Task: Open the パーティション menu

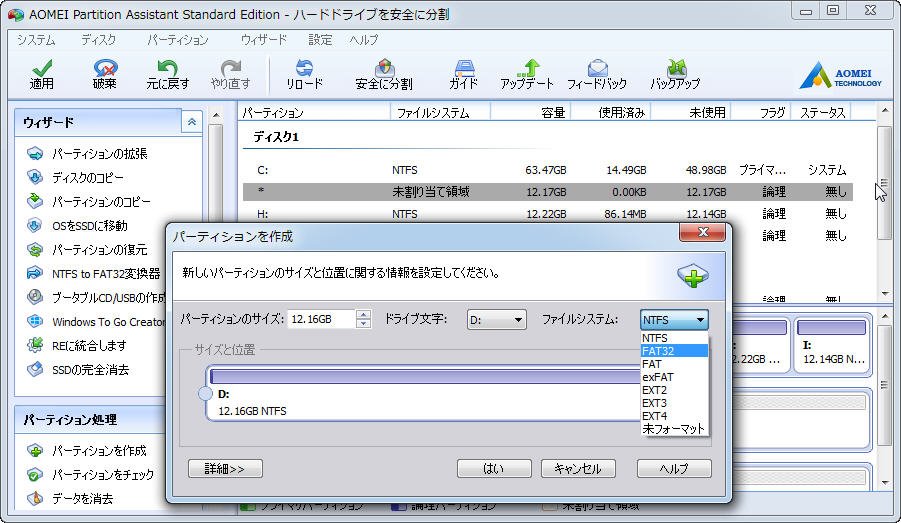Action: [178, 40]
